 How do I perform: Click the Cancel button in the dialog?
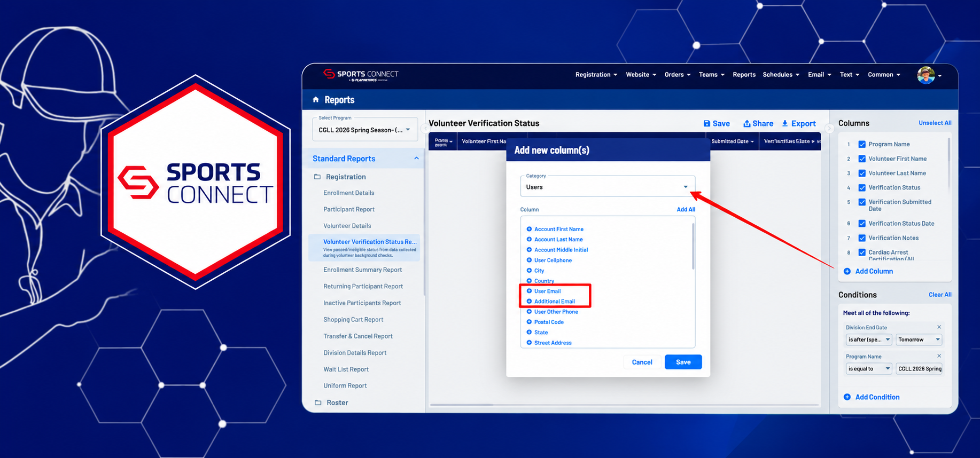pos(642,362)
